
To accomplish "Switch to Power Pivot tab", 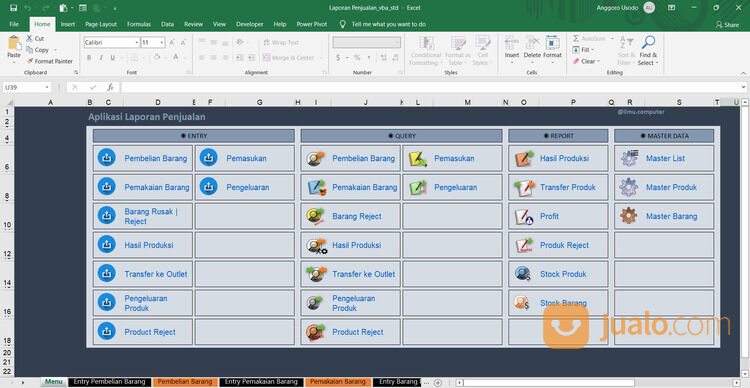I will tap(311, 24).
